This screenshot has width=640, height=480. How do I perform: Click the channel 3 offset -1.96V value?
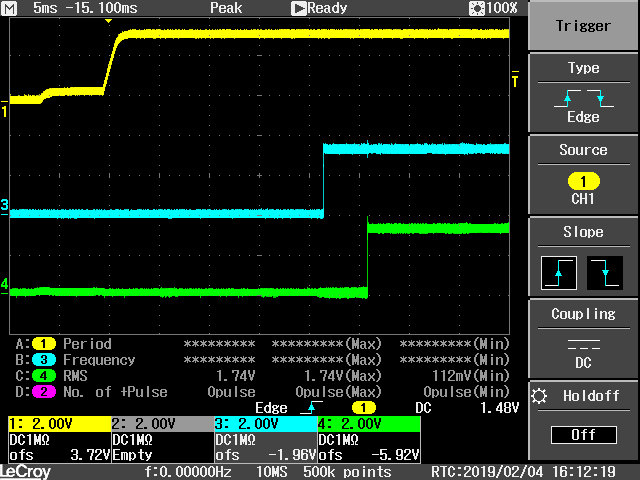(x=292, y=455)
